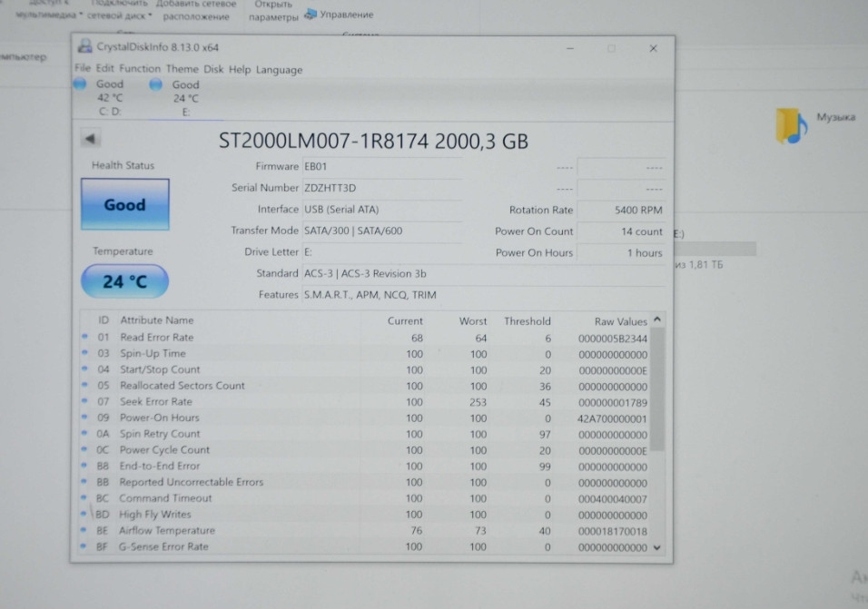Click the Управление link near the top
Screen dimensions: 868x609
[346, 15]
